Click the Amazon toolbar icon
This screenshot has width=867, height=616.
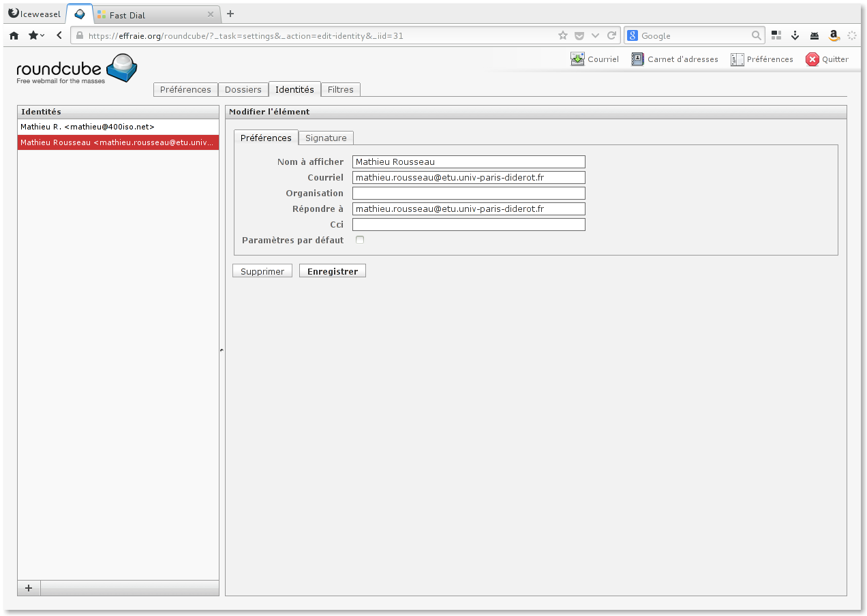(x=833, y=35)
